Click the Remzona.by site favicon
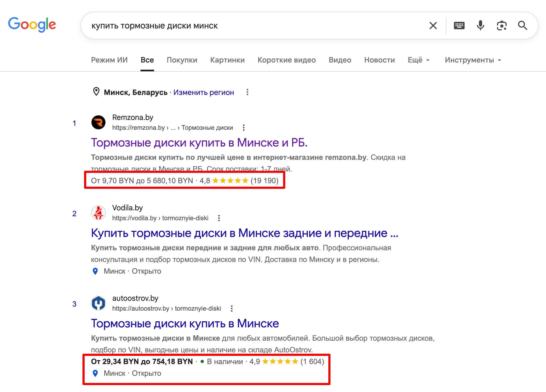546x392 pixels. (98, 122)
